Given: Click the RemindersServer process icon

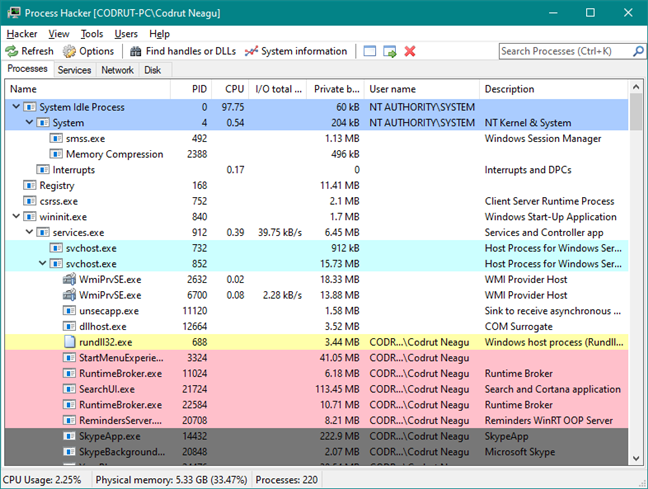Looking at the screenshot, I should (x=69, y=420).
